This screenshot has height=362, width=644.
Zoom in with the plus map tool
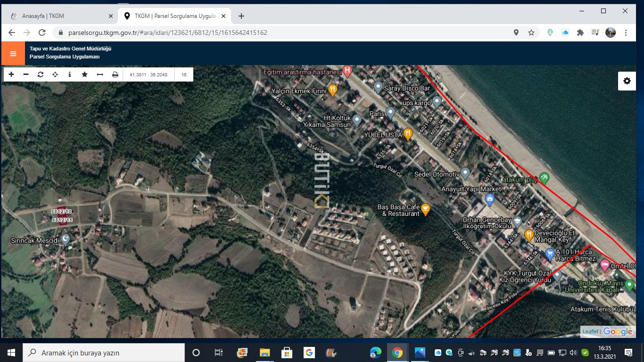(11, 74)
